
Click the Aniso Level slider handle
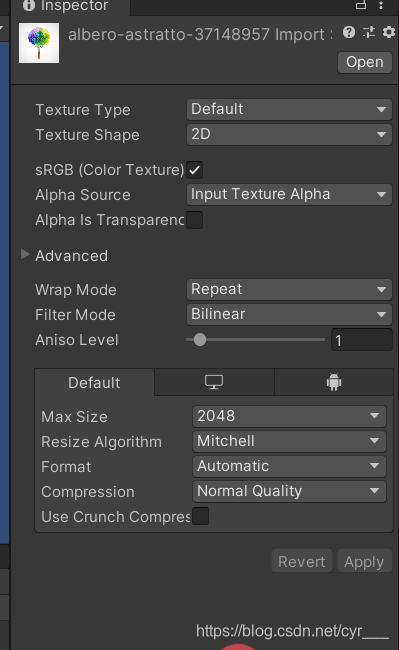[200, 340]
